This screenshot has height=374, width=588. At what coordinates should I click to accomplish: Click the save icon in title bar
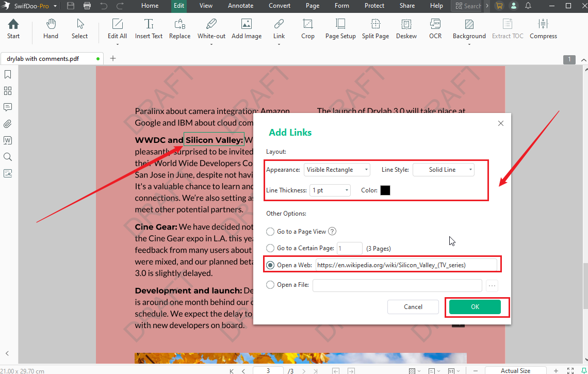tap(71, 6)
